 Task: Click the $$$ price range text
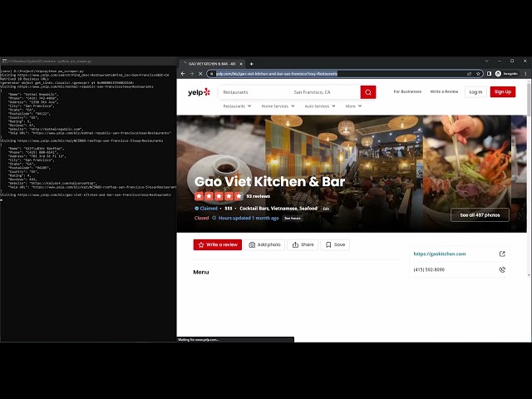point(229,209)
